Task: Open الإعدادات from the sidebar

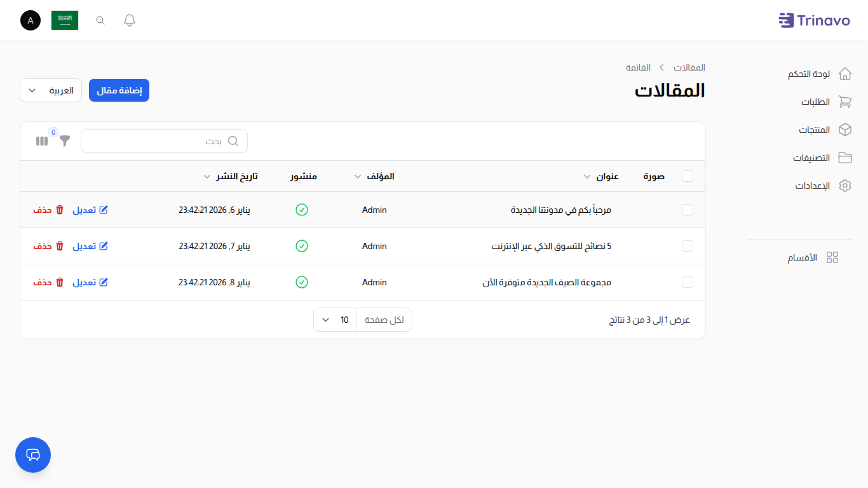Action: coord(845,185)
